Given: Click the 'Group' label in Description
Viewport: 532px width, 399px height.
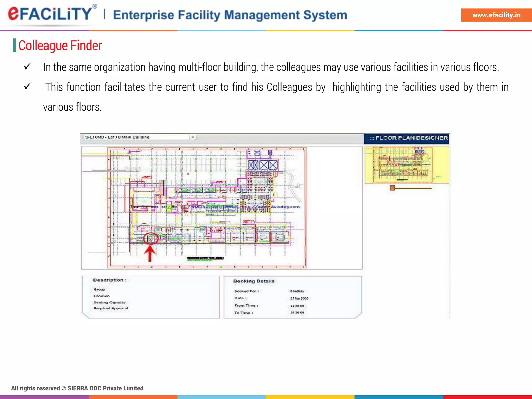Looking at the screenshot, I should point(99,289).
